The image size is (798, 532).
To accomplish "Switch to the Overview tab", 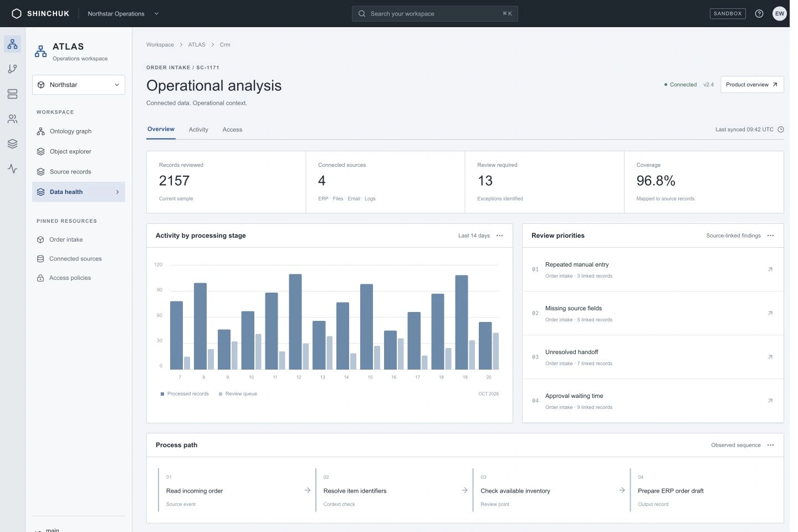I will [x=161, y=129].
